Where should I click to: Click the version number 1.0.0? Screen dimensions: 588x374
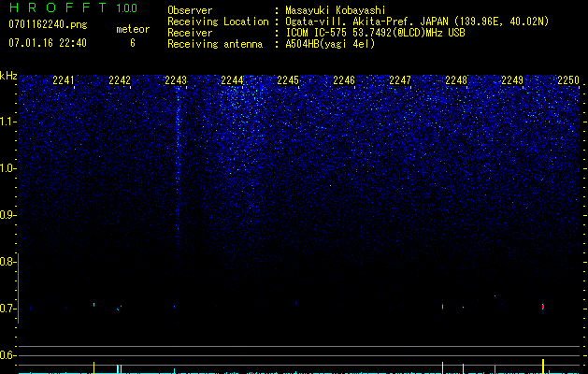coord(126,8)
